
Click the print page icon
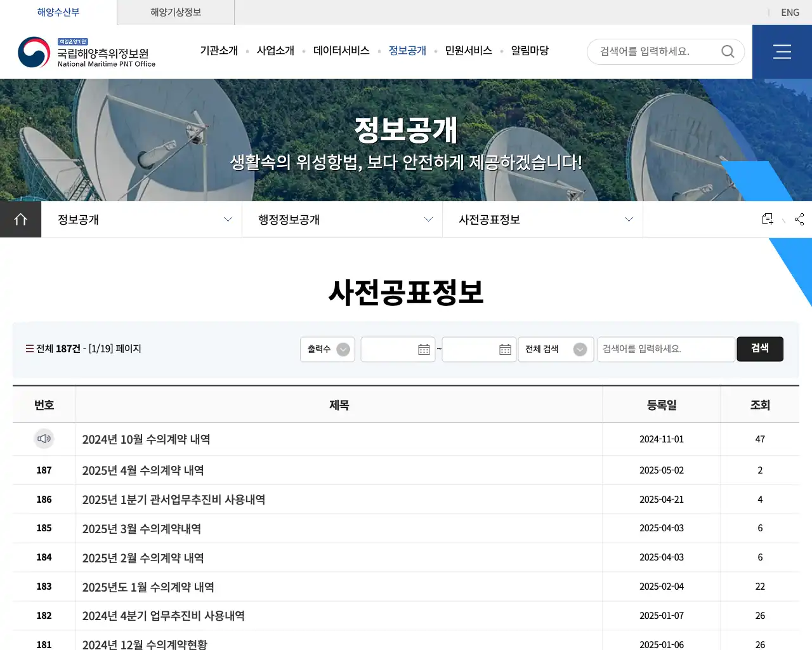click(768, 219)
